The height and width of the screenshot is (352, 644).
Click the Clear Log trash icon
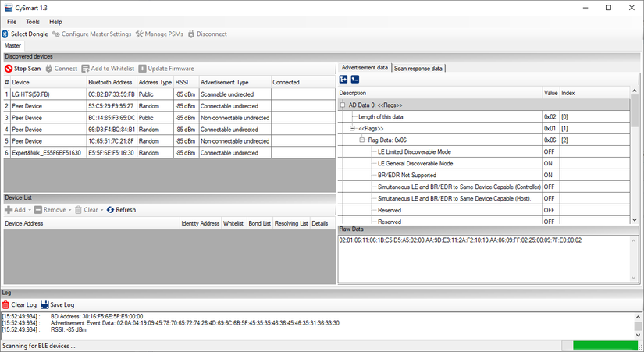[6, 304]
